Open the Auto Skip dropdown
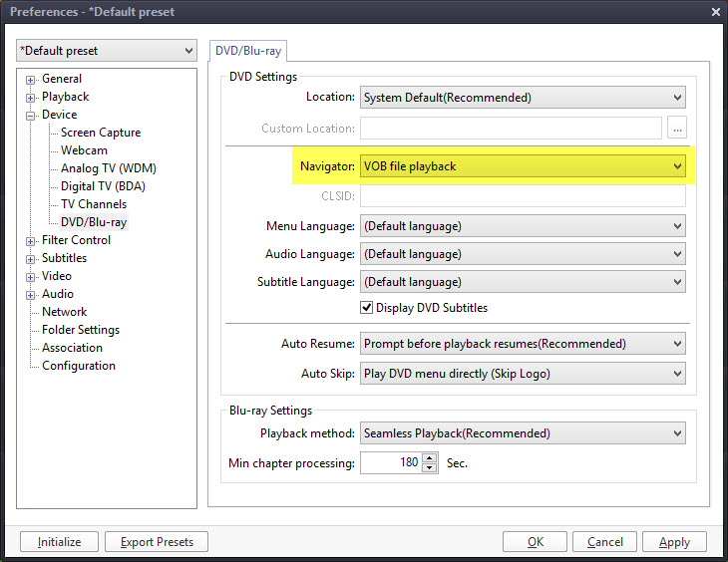728x562 pixels. pyautogui.click(x=523, y=373)
